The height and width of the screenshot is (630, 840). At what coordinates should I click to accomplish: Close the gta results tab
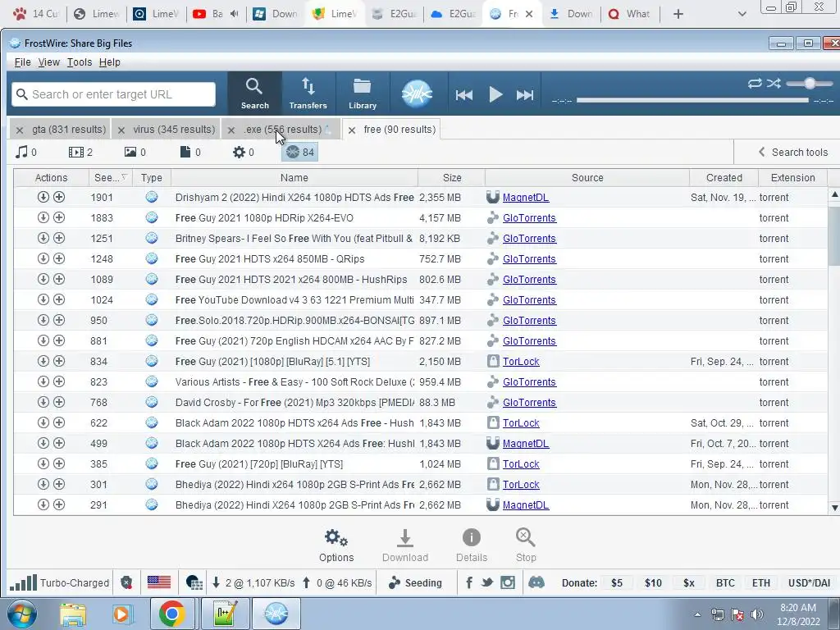point(20,130)
